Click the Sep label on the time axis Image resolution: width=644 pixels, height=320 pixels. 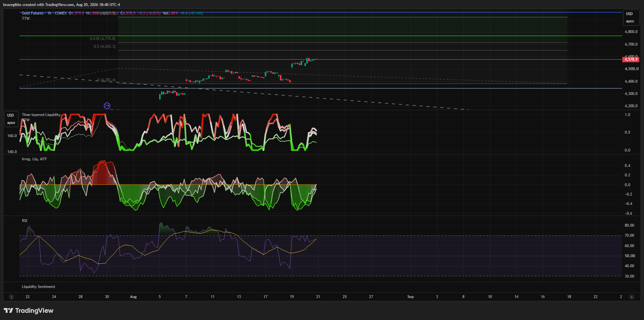(411, 297)
